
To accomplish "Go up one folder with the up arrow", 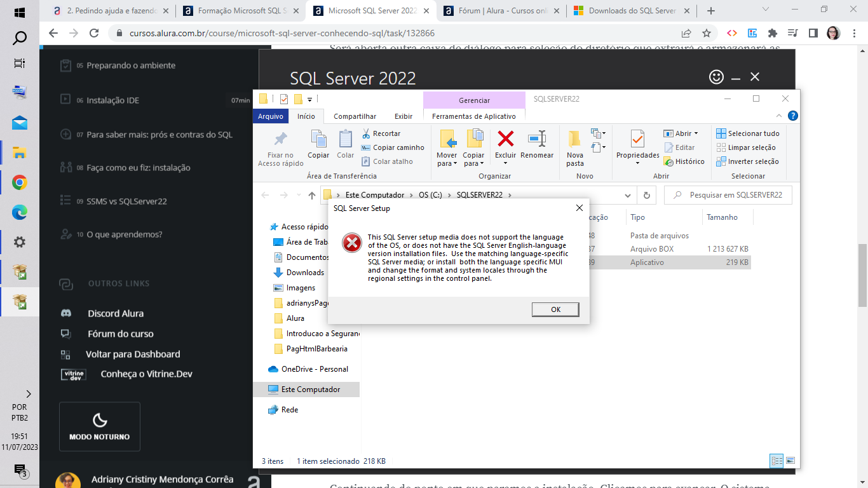I will coord(311,196).
